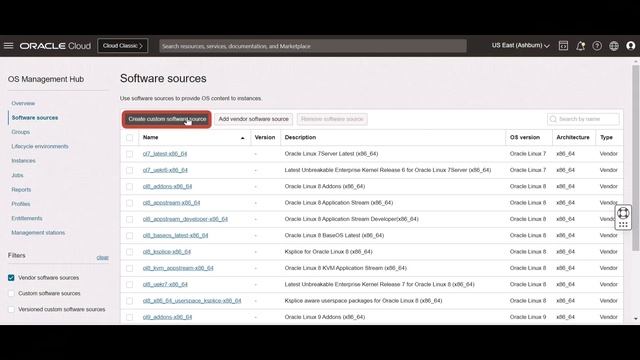Click the scroll-down arrow of the scrollbar
The height and width of the screenshot is (360, 640).
pos(636,319)
